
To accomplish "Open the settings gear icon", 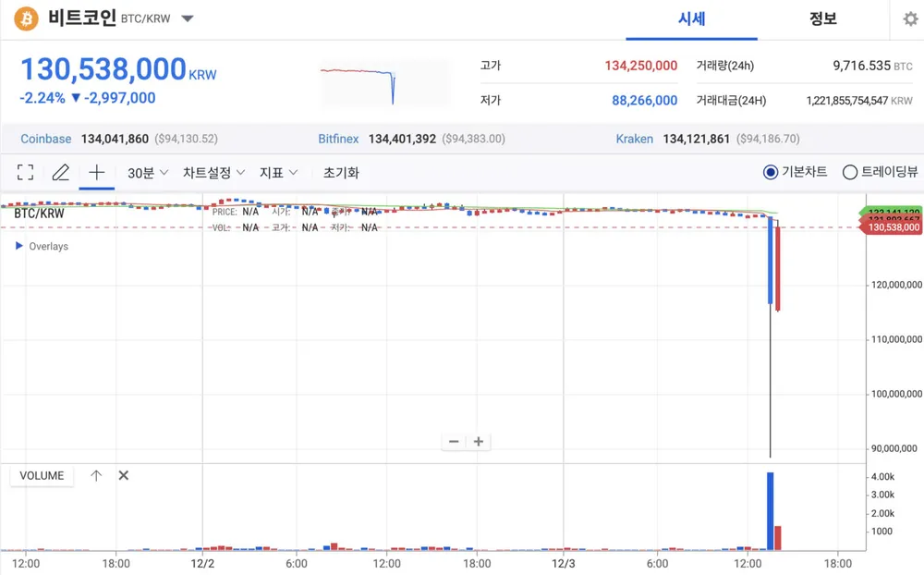I will point(910,19).
